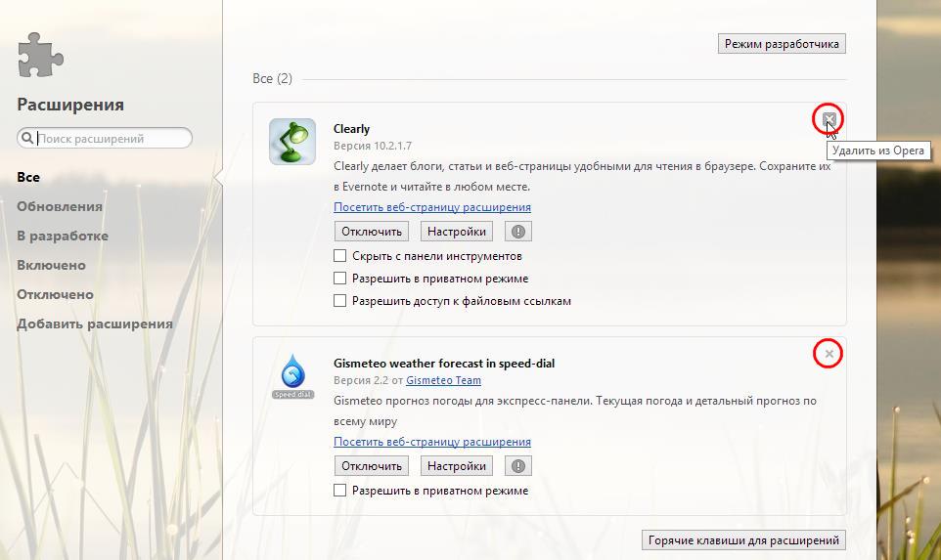Click the exclamation info button for Gismeteo
This screenshot has height=560, width=941.
518,466
